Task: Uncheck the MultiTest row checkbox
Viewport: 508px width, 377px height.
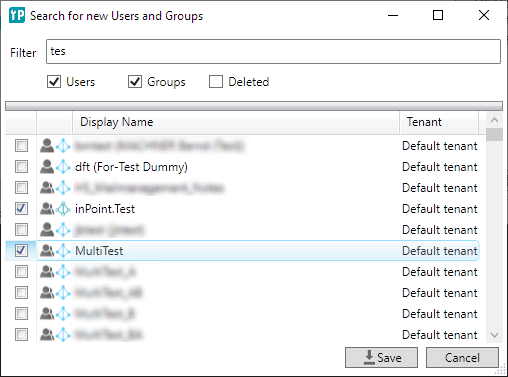Action: [x=21, y=251]
